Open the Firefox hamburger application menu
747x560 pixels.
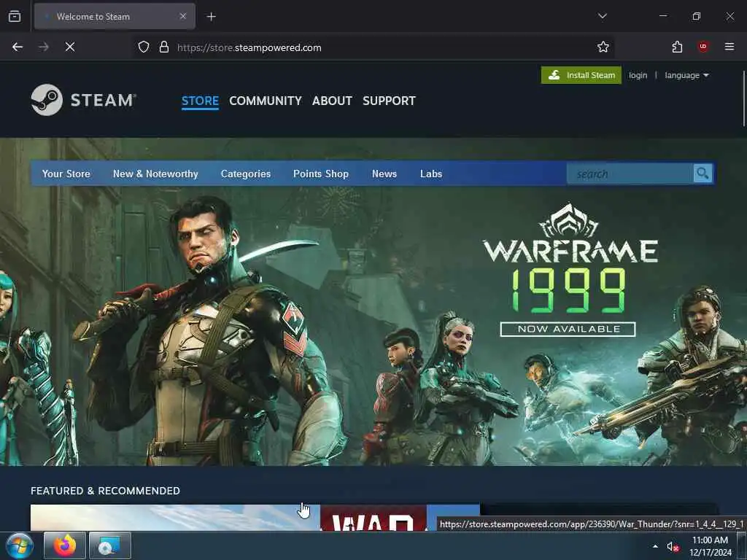pos(729,47)
